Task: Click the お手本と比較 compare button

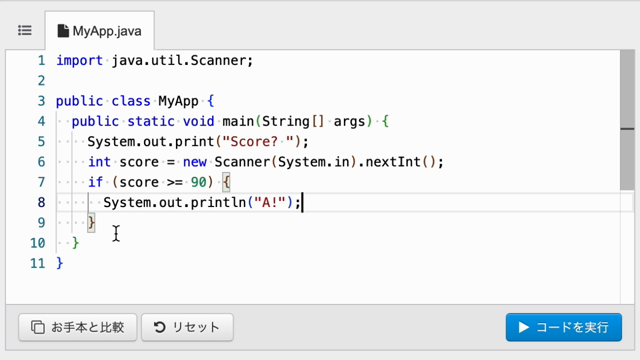Action: tap(78, 327)
